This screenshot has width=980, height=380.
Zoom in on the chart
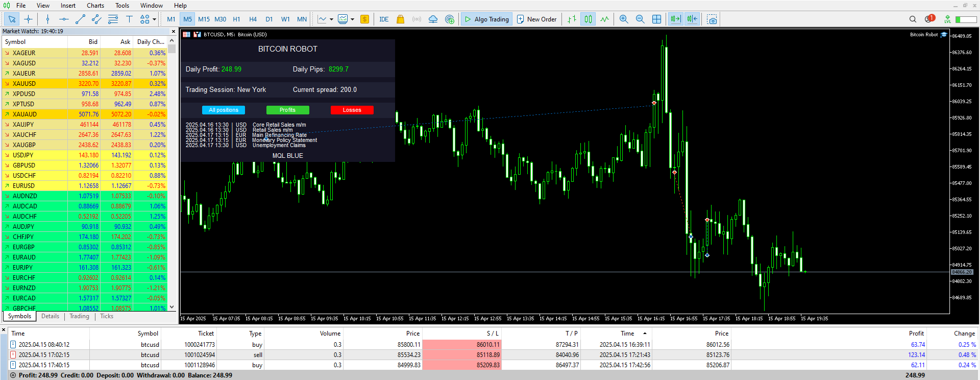(624, 19)
